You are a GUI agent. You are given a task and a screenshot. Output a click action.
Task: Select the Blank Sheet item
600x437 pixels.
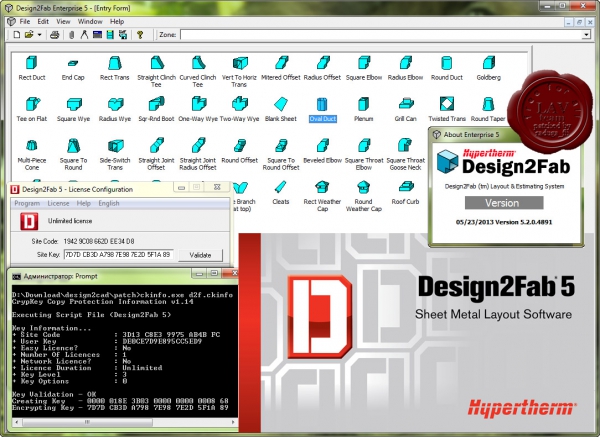[x=281, y=104]
